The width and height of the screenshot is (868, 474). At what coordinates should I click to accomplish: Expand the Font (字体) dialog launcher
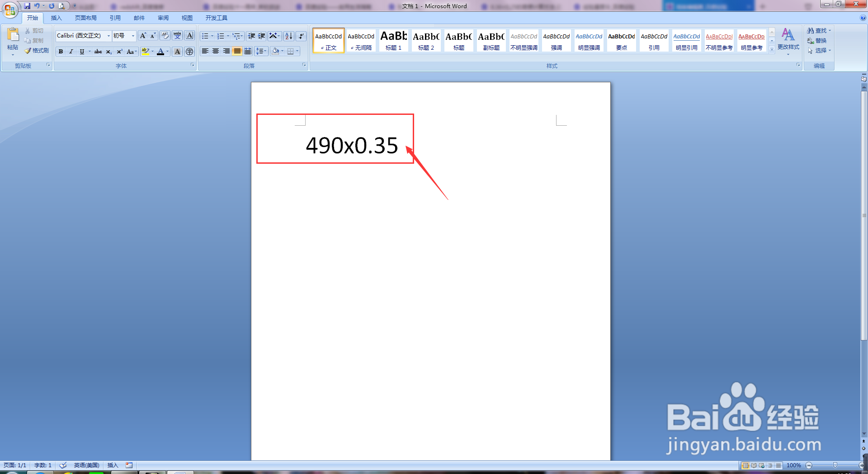[x=192, y=65]
